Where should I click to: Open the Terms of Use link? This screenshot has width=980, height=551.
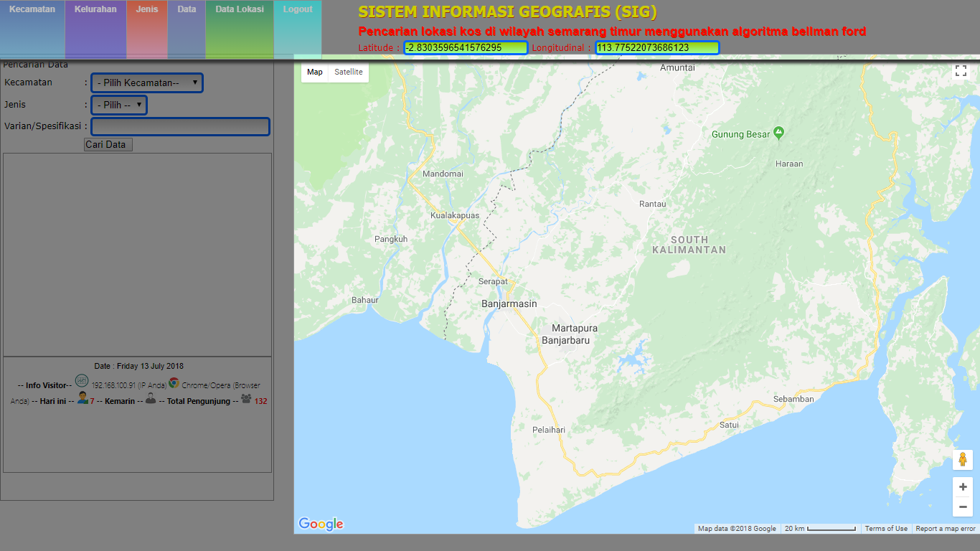[x=886, y=529]
